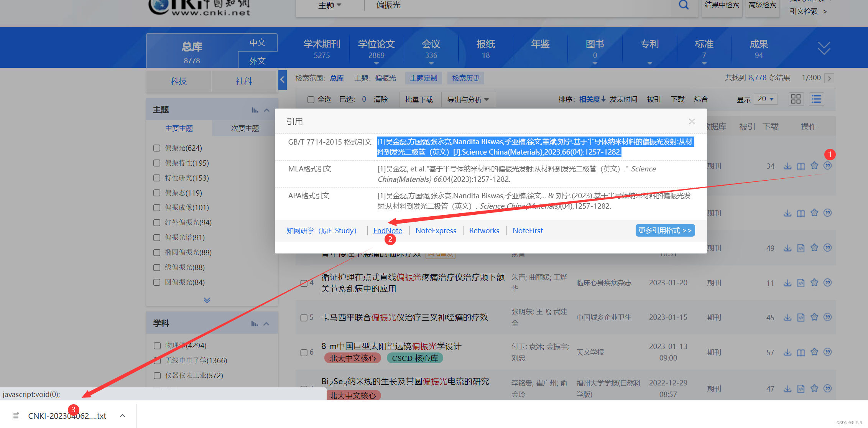
Task: Expand 学位论文 sub-options arrow
Action: click(376, 64)
